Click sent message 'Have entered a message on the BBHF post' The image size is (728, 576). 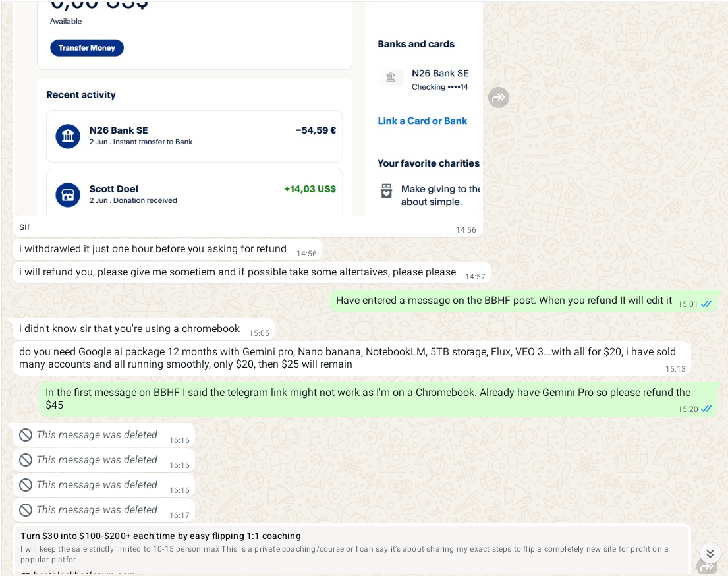pos(525,301)
